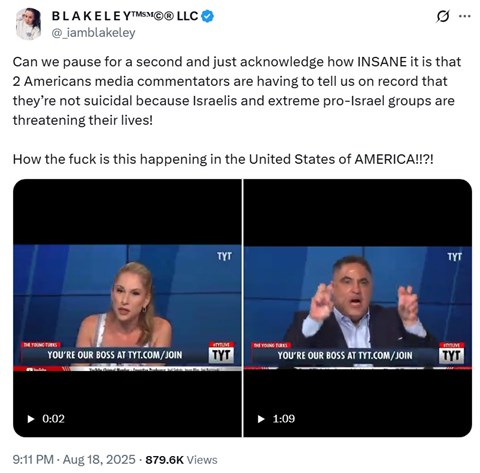The width and height of the screenshot is (480, 473).
Task: Click the 879.6K Views count
Action: pyautogui.click(x=181, y=460)
